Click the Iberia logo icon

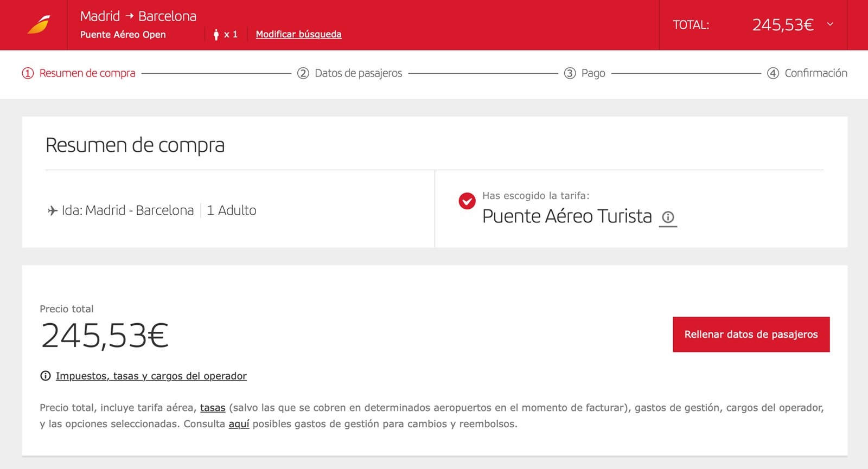pyautogui.click(x=39, y=25)
